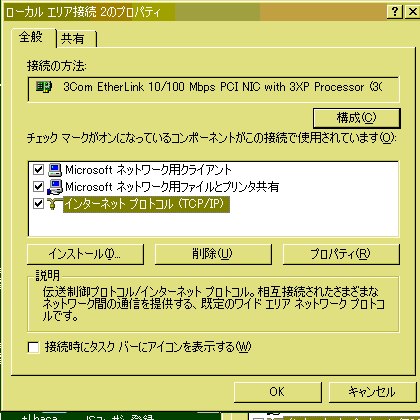420x420 pixels.
Task: Dismiss dialog with キャンセル button
Action: click(372, 392)
